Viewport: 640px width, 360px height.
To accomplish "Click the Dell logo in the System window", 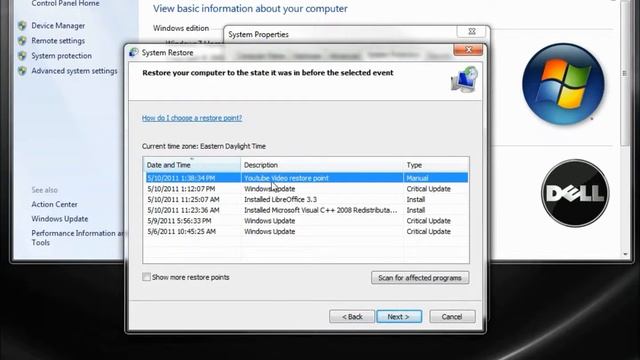I will pos(575,193).
